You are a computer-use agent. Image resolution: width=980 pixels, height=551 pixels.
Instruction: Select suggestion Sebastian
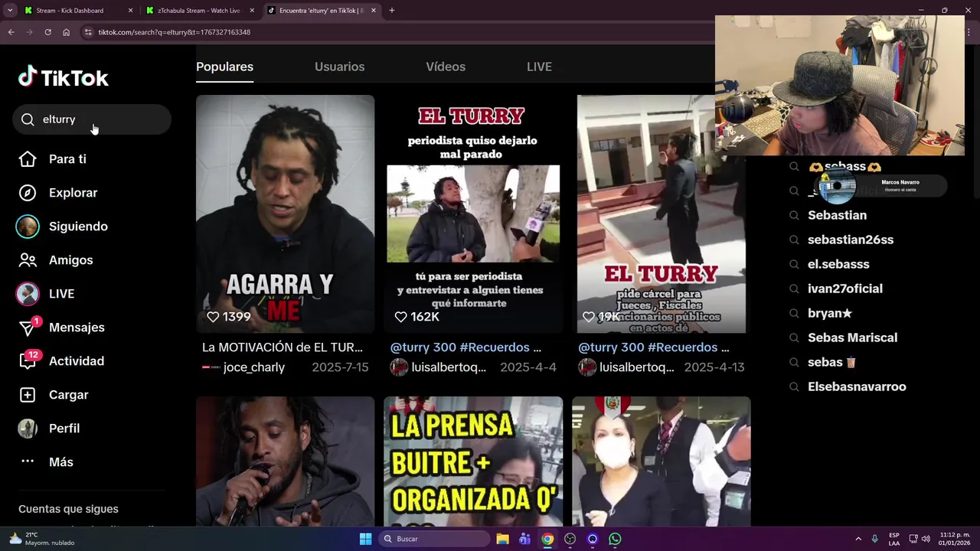click(x=837, y=215)
